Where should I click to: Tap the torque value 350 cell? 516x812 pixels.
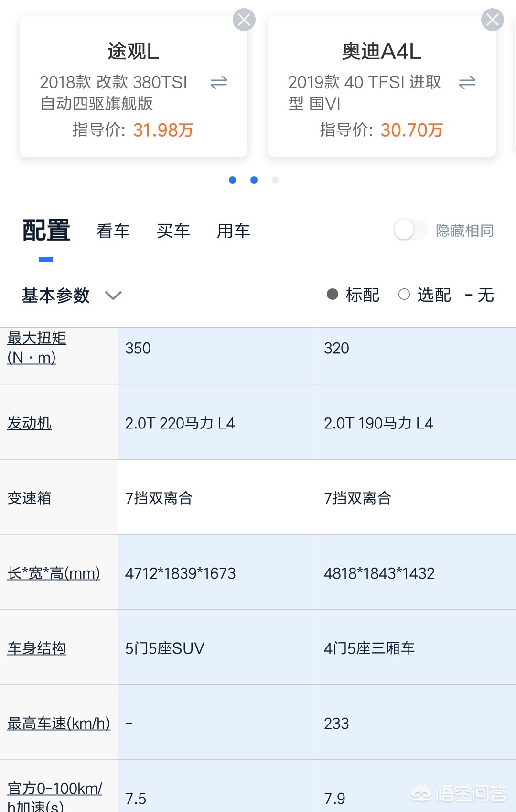217,356
